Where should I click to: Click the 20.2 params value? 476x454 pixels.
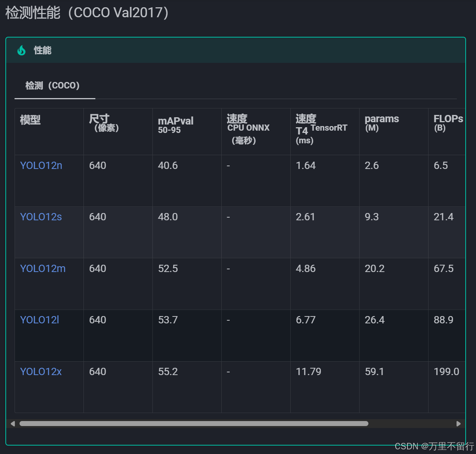(x=375, y=269)
